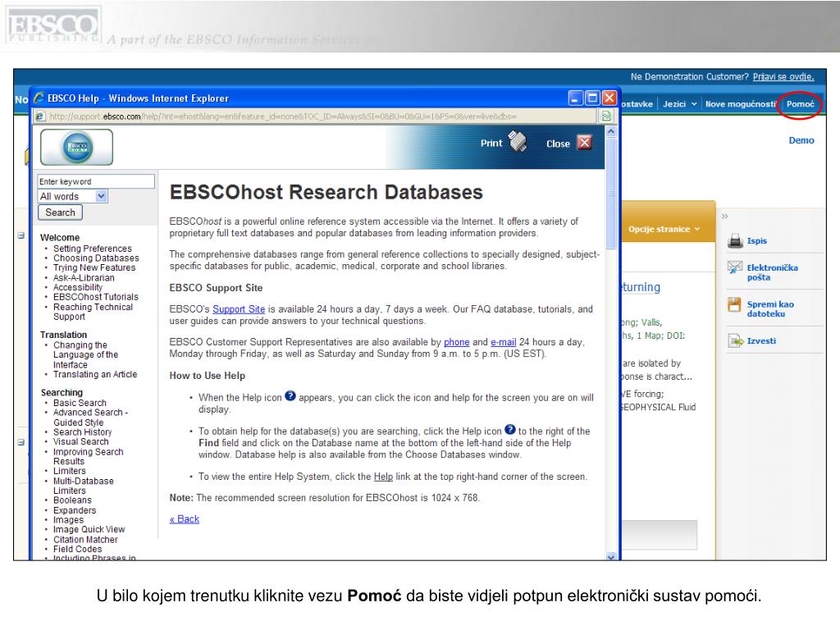Expand the Opcije stranice dropdown

pyautogui.click(x=664, y=229)
